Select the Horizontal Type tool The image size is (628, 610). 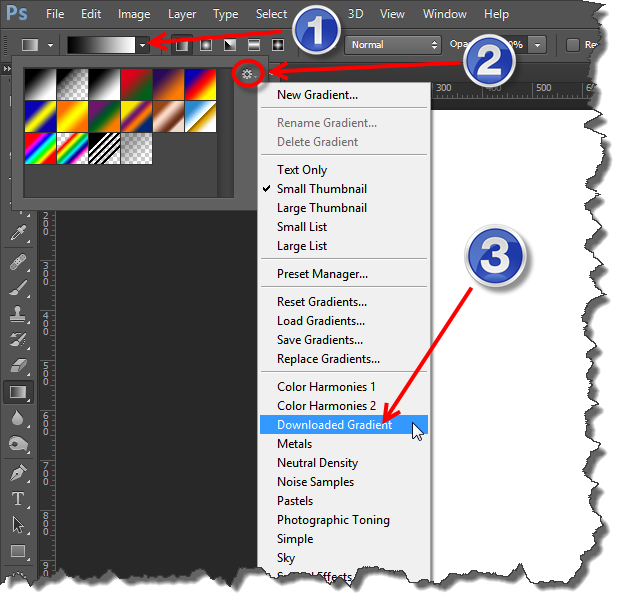(18, 498)
